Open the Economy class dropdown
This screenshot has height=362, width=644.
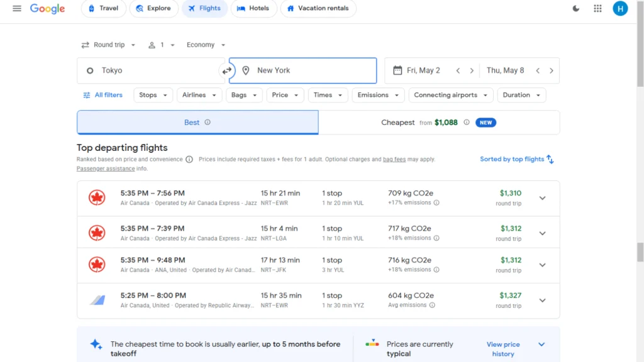point(206,45)
